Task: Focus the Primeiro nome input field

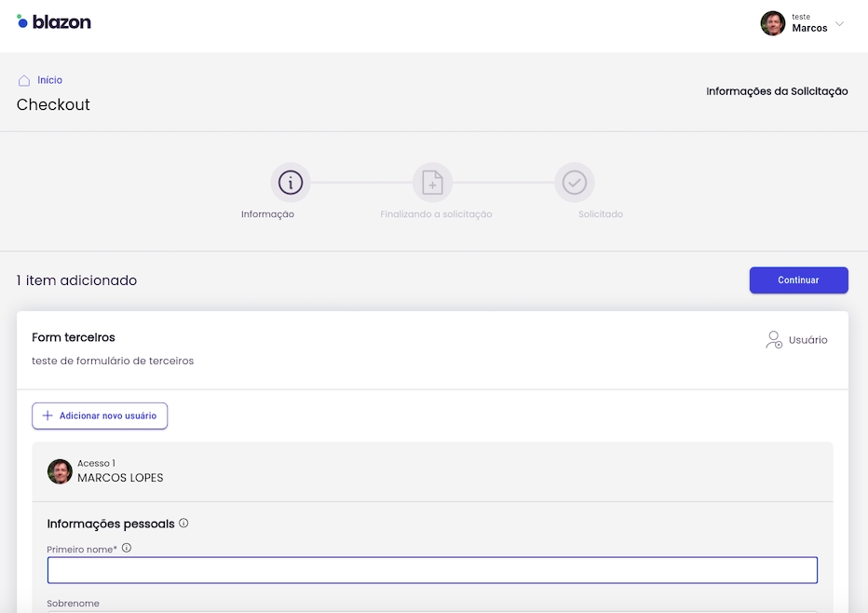Action: pyautogui.click(x=432, y=570)
